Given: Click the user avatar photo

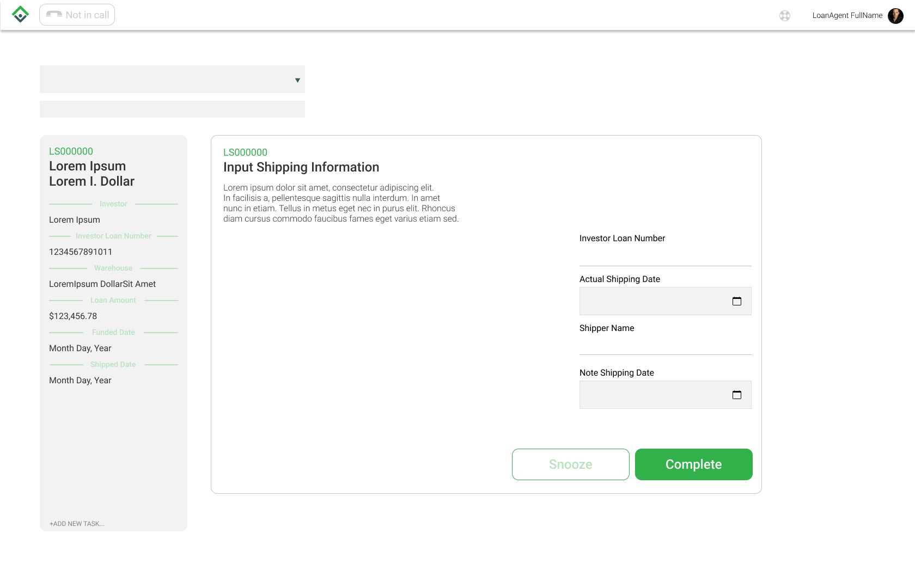Looking at the screenshot, I should pyautogui.click(x=895, y=16).
